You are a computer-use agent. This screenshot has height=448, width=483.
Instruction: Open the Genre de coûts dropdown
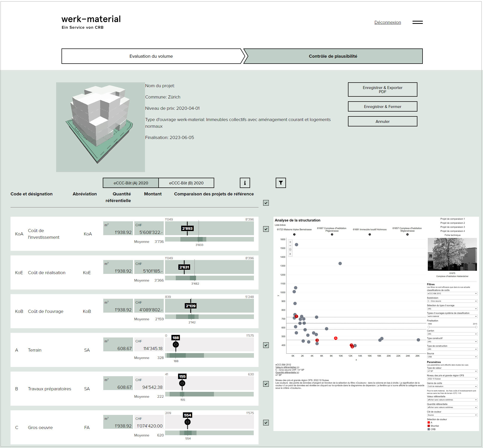coord(452,386)
